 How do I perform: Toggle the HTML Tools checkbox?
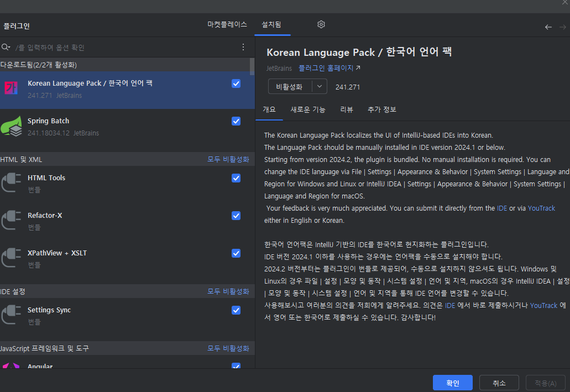(236, 178)
